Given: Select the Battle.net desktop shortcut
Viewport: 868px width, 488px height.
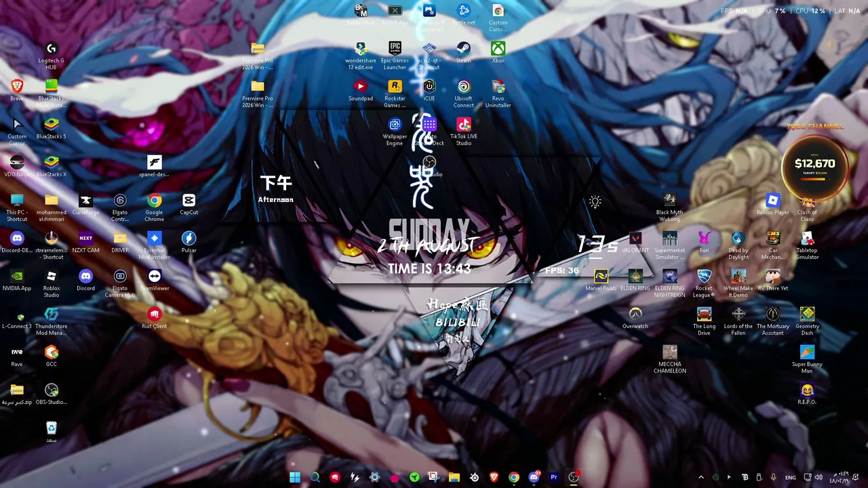Looking at the screenshot, I should click(x=464, y=14).
